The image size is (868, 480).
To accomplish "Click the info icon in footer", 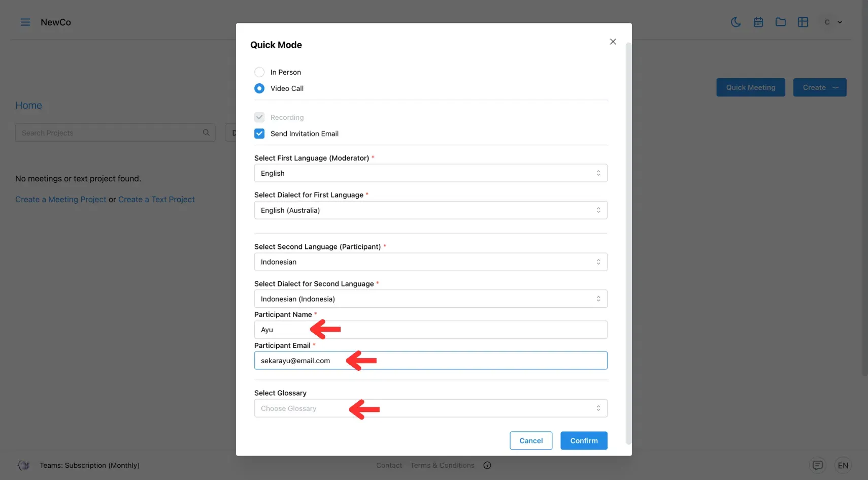I will tap(487, 465).
